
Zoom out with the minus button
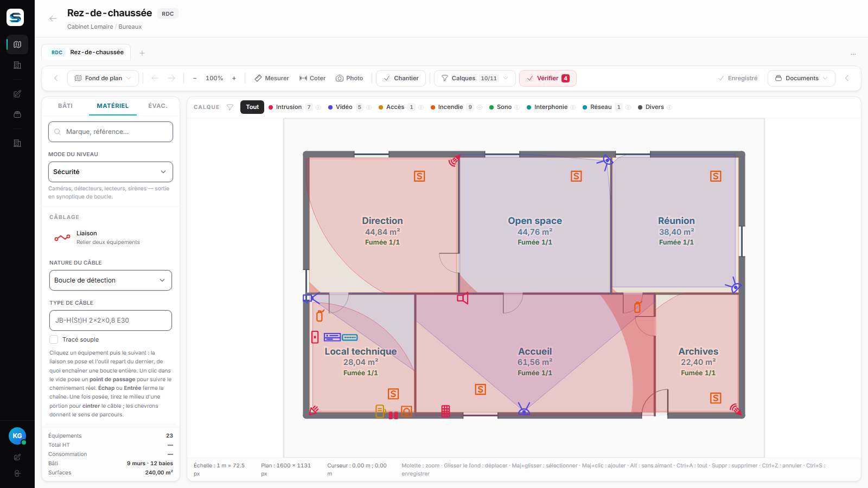pos(195,78)
